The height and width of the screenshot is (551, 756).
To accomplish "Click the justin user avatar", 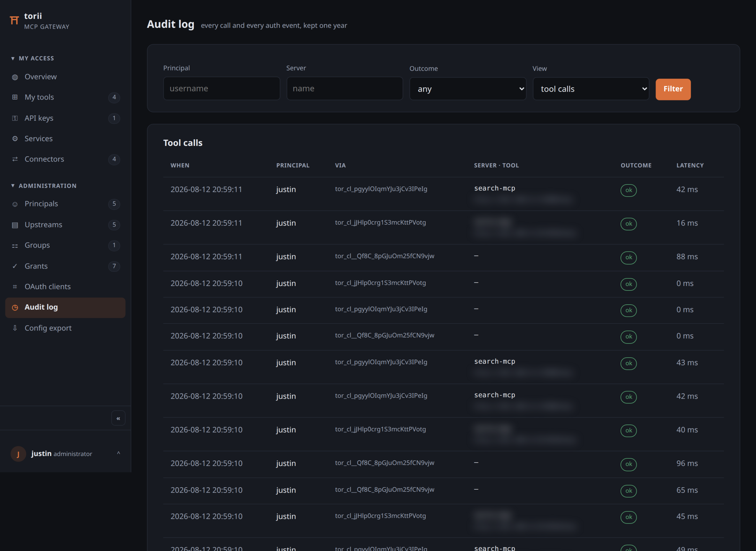I will [18, 454].
